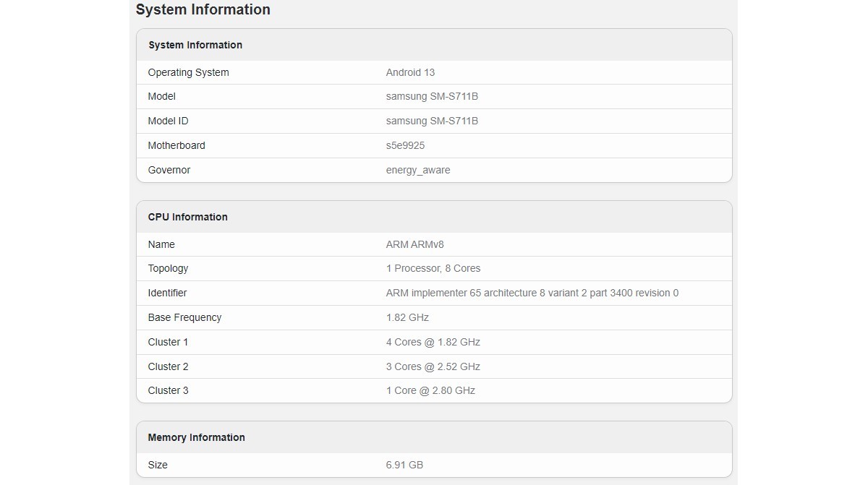
Task: Click the Topology row label
Action: pyautogui.click(x=168, y=268)
